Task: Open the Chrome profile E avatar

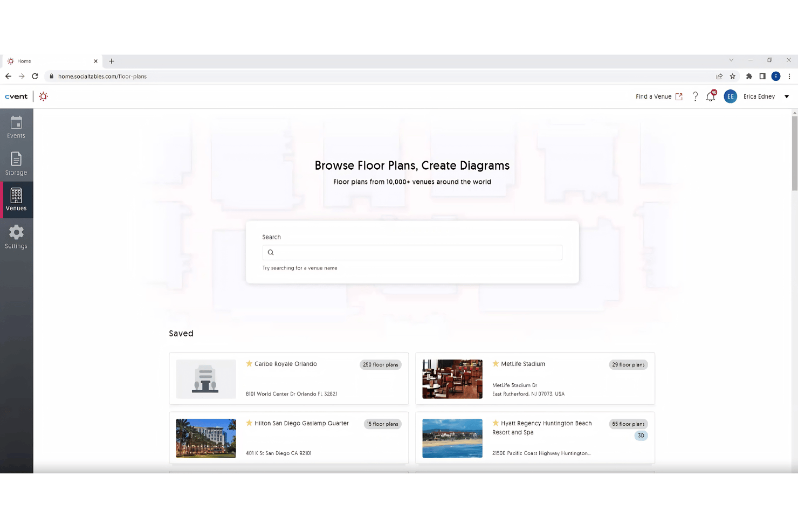Action: coord(776,76)
